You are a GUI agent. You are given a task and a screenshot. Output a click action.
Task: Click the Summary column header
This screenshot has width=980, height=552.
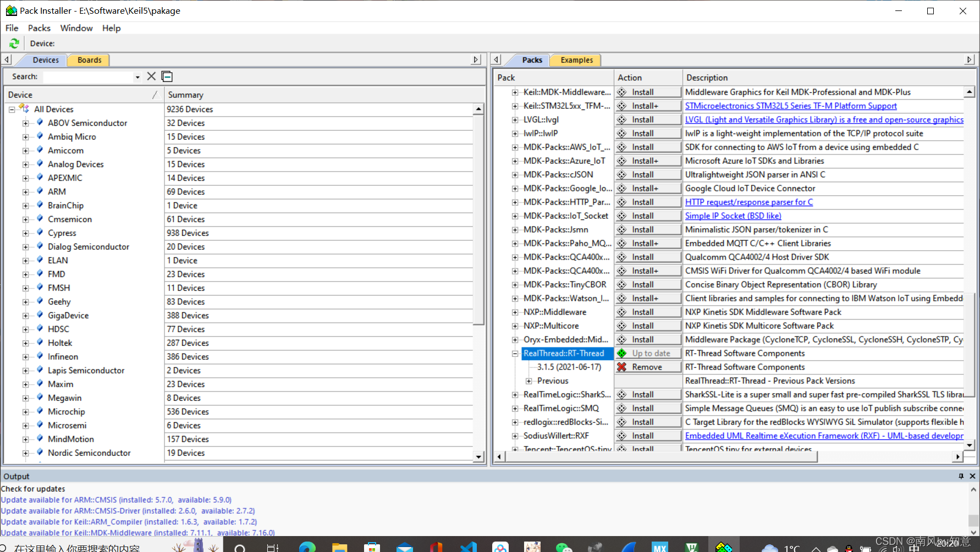(323, 95)
